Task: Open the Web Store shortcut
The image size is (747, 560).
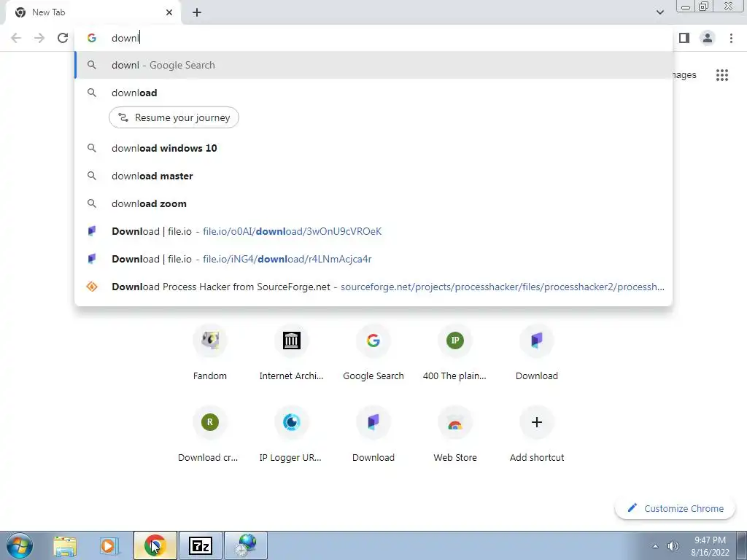Action: click(x=455, y=435)
